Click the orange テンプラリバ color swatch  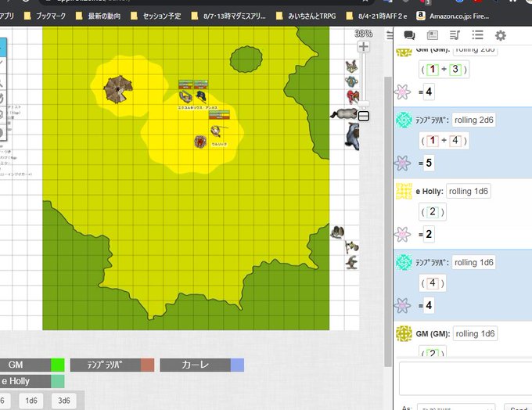[x=148, y=365]
